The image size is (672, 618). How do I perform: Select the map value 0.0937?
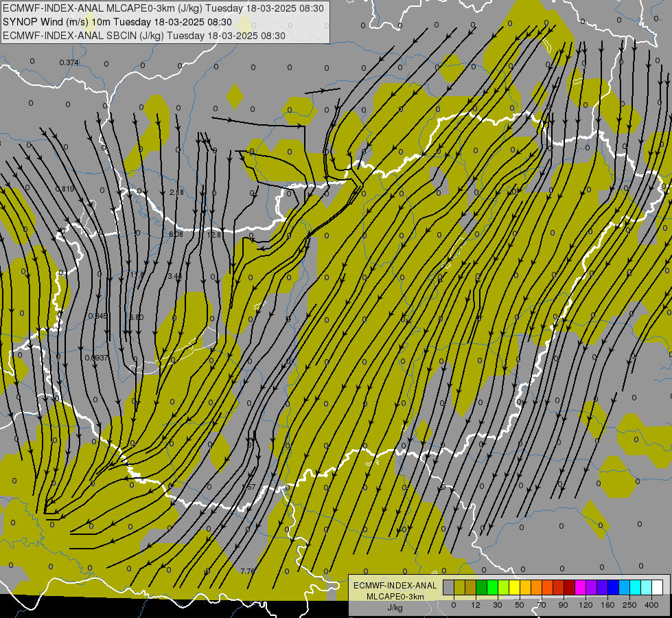pyautogui.click(x=97, y=358)
